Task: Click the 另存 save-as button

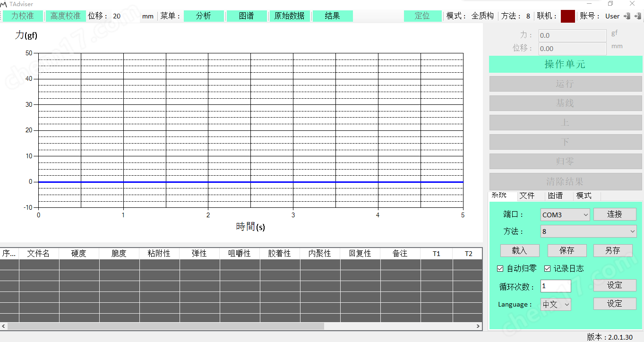Action: [x=613, y=250]
